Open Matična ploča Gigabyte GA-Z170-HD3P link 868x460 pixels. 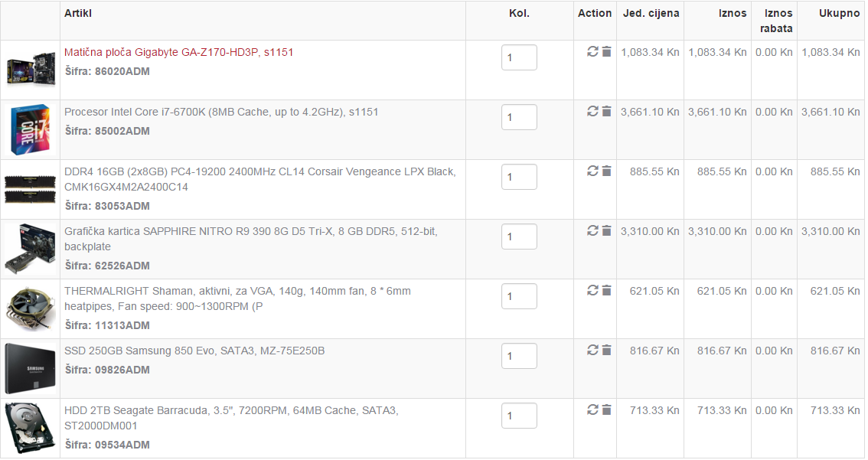(x=178, y=52)
